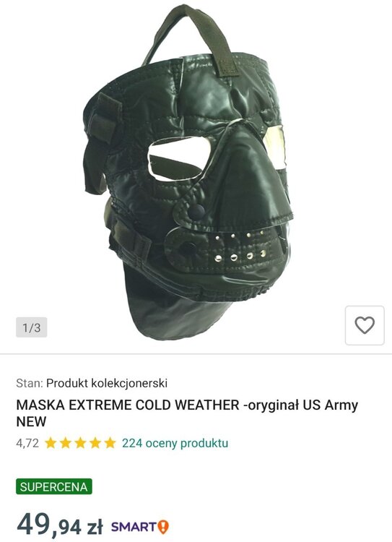Click the first yellow rating star
Viewport: 392px width, 542px height.
pos(51,443)
